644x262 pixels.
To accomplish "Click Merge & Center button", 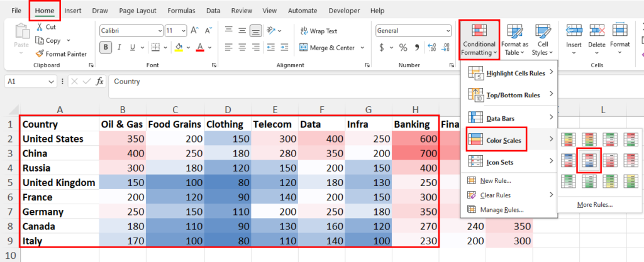I will [327, 48].
